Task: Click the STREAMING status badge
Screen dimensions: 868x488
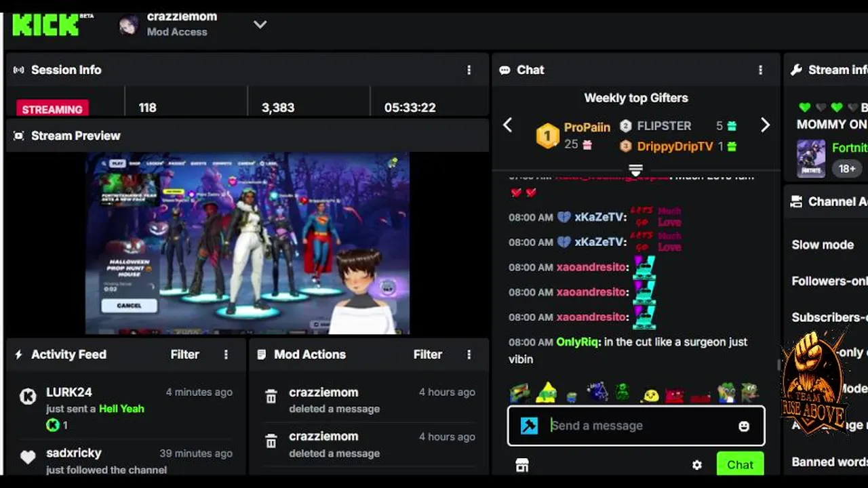Action: click(52, 108)
